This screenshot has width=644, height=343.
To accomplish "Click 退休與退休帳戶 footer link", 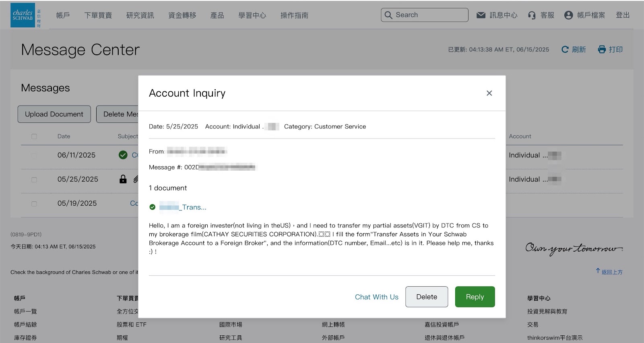I will 444,338.
